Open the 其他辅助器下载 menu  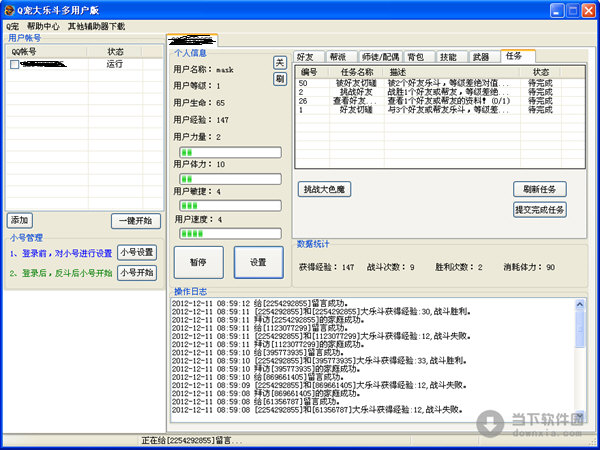96,26
